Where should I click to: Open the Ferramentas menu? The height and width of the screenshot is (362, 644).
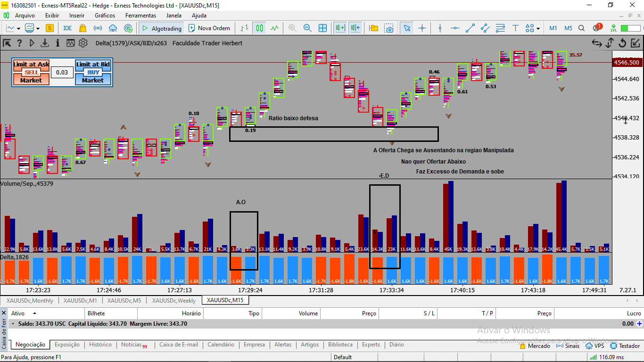tap(140, 16)
